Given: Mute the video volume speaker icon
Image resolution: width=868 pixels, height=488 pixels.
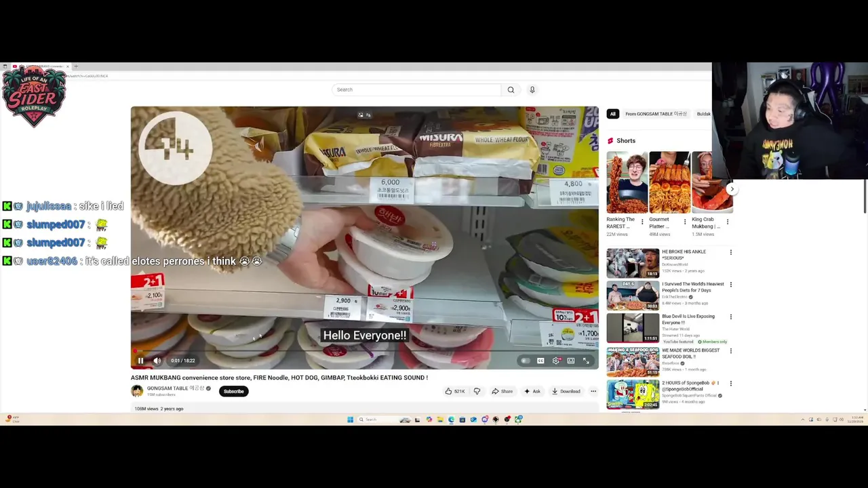Looking at the screenshot, I should 157,361.
